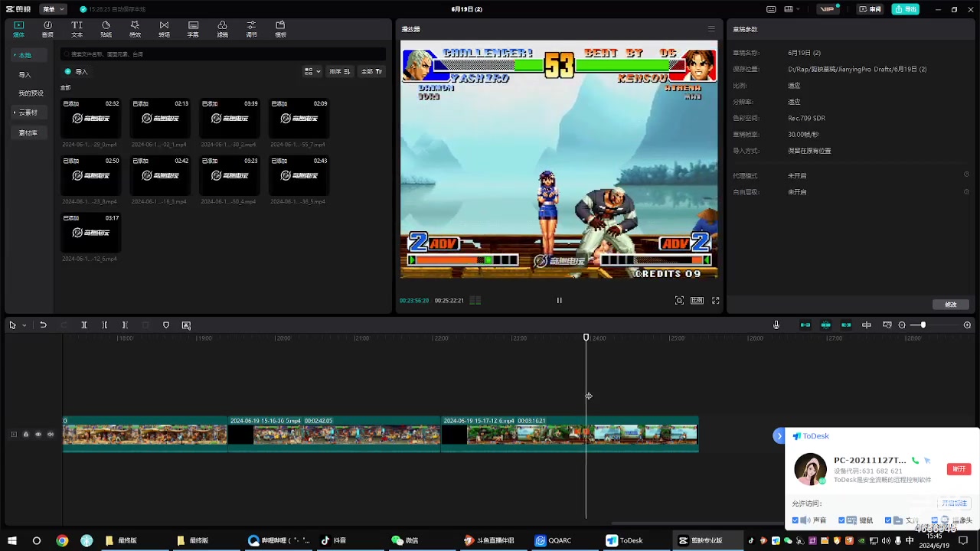Viewport: 980px width, 551px height.
Task: Open the player hamburger menu
Action: click(711, 29)
